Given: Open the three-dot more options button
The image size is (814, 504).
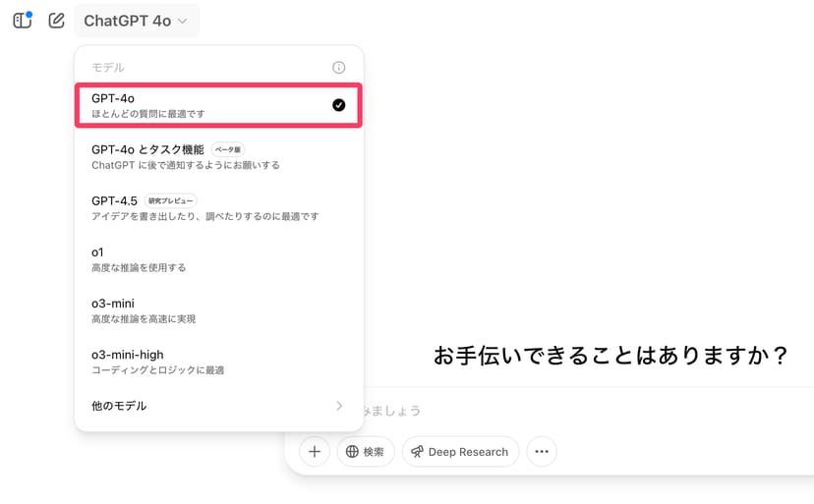Looking at the screenshot, I should [x=542, y=452].
